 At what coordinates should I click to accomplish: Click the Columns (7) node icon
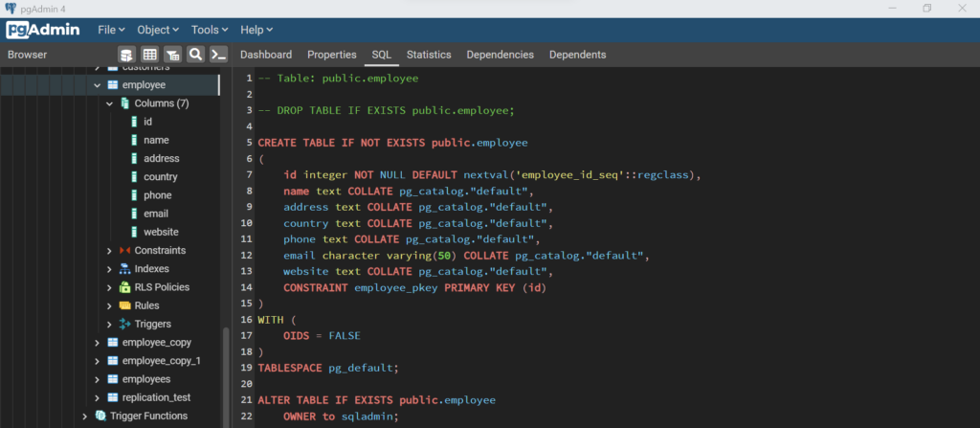click(x=125, y=103)
